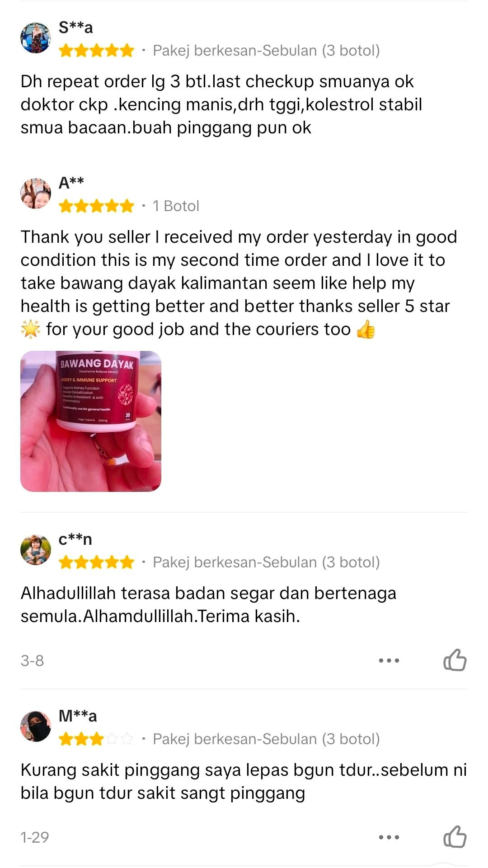
Task: Tap c**n's profile avatar
Action: pyautogui.click(x=36, y=550)
